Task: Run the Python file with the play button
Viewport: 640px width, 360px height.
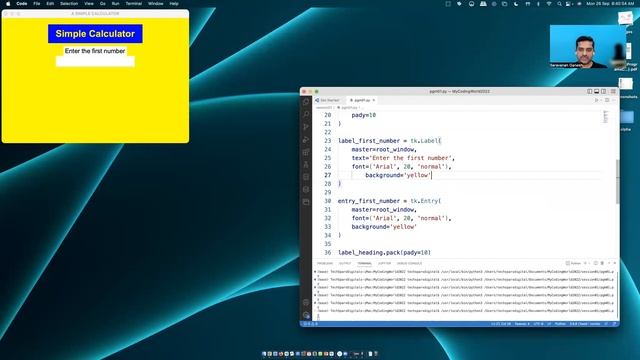Action: coord(596,100)
